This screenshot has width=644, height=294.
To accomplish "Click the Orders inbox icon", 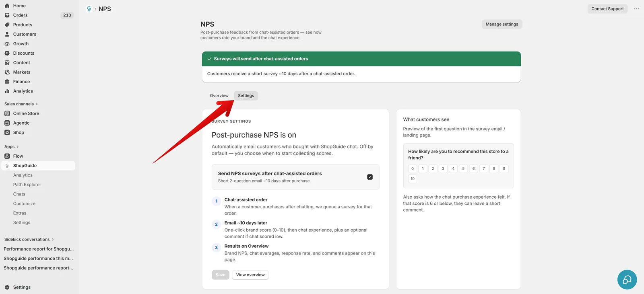I will coord(7,15).
